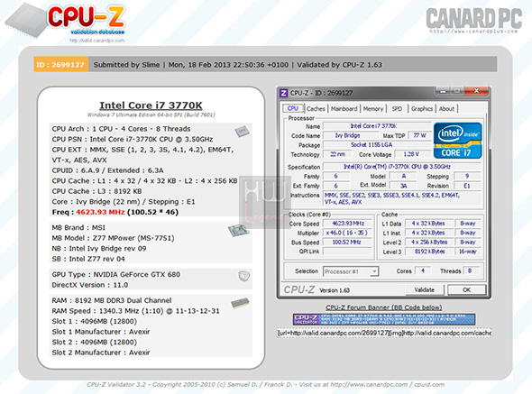532x394 pixels.
Task: Click the GPU Type NVIDIA GeForce GTX 680 line
Action: (116, 275)
